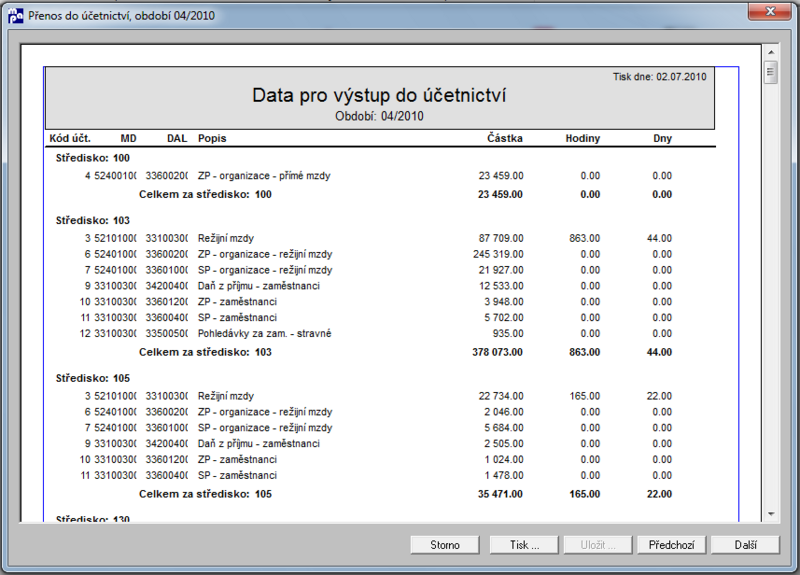This screenshot has width=800, height=575.
Task: Click the Středisko: 105 group heading
Action: tap(92, 378)
